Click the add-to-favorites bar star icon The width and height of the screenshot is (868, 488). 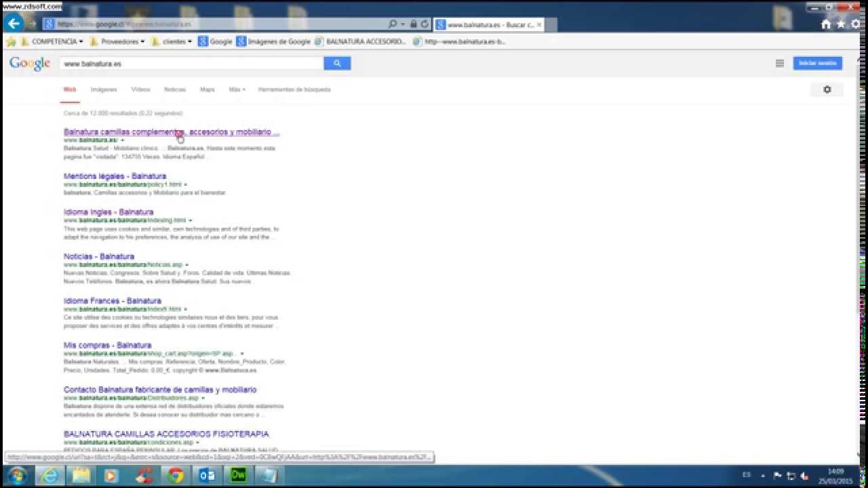click(x=11, y=41)
